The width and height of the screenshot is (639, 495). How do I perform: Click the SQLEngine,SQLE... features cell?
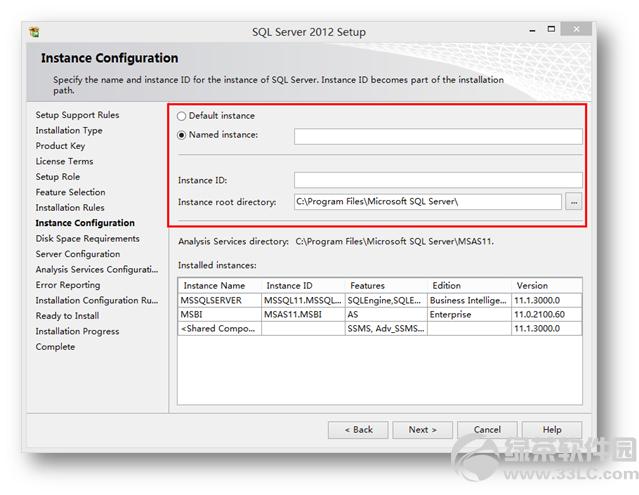tap(386, 301)
